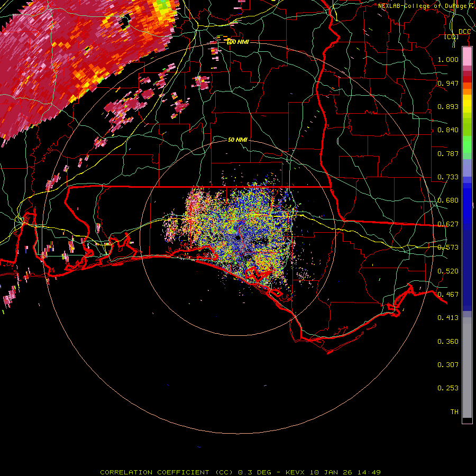Select the 0.413 scale value

pyautogui.click(x=448, y=317)
